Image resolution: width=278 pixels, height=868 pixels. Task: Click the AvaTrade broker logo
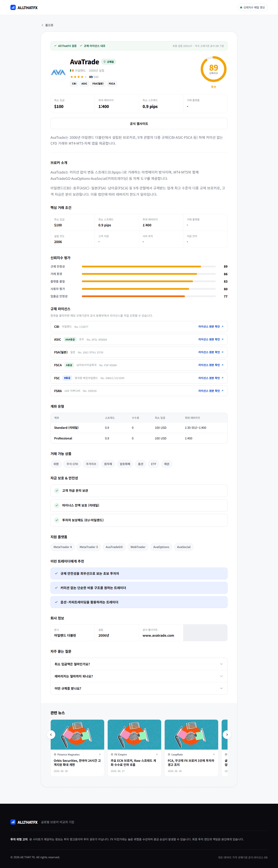(58, 72)
